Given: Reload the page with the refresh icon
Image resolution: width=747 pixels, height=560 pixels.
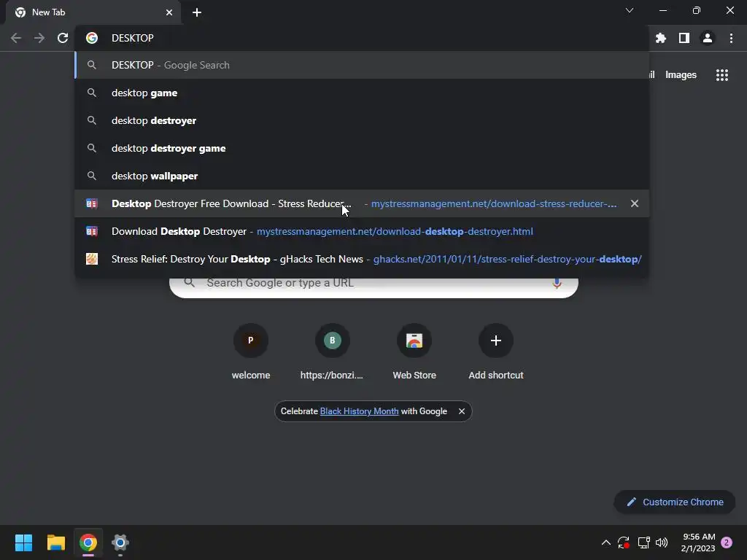Looking at the screenshot, I should 63,38.
